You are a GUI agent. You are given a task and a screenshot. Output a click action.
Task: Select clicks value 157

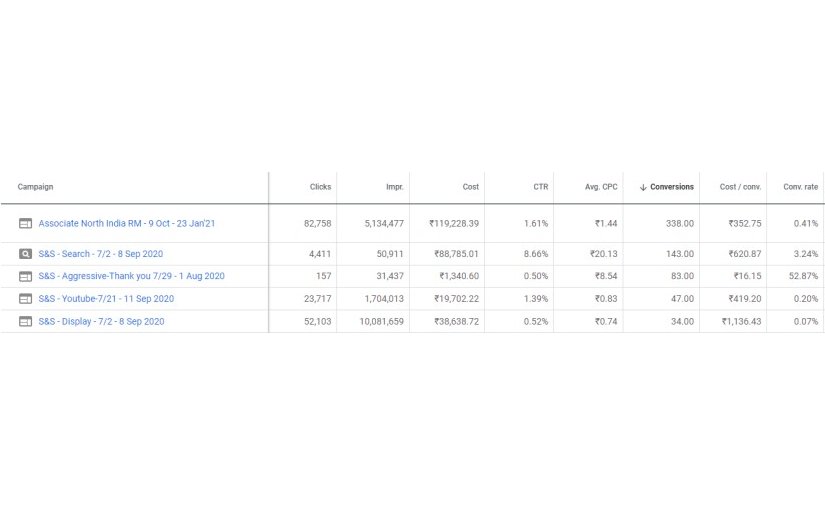coord(324,276)
